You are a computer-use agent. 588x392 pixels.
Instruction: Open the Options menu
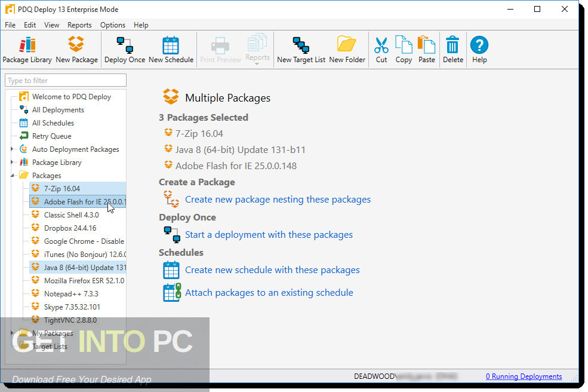tap(112, 24)
